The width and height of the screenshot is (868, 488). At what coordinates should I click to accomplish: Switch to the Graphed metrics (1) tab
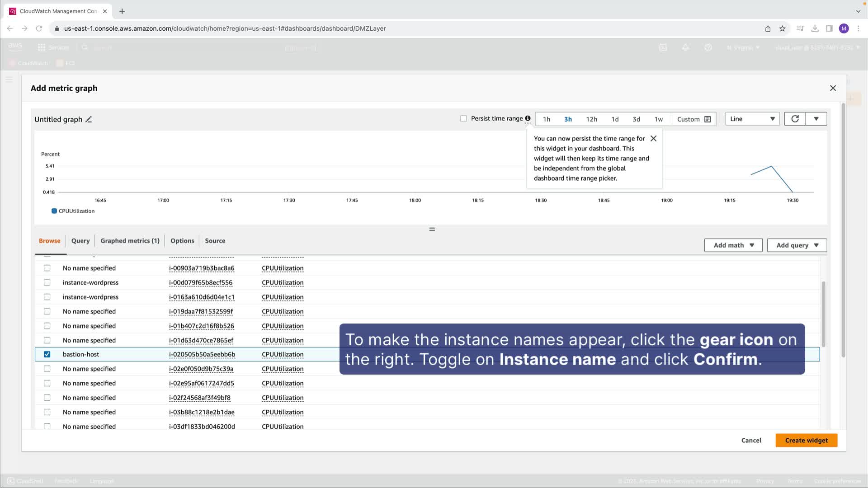pos(130,241)
